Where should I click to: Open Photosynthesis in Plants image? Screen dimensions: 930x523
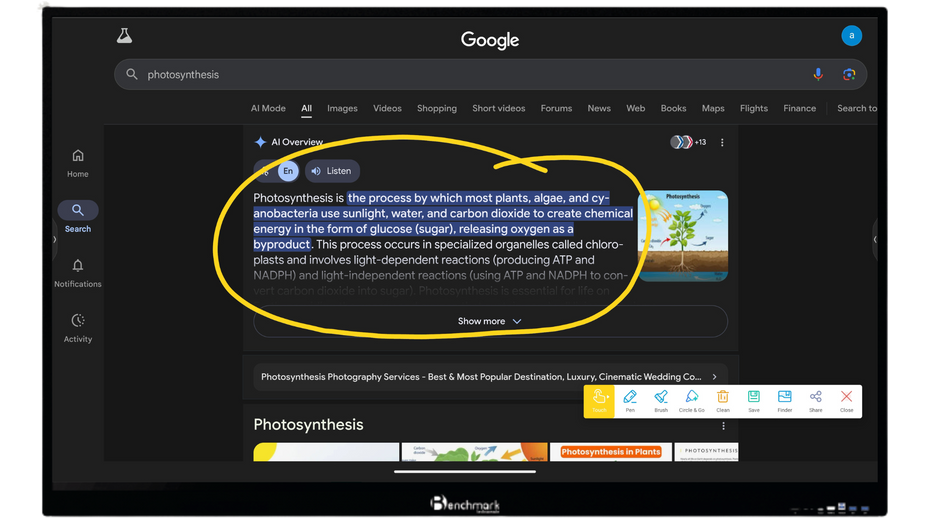(611, 452)
